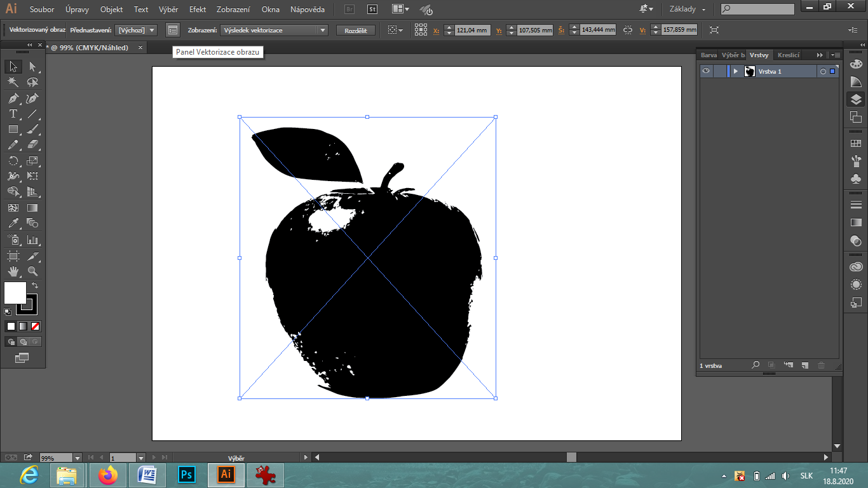Swap fill and stroke colors arrow
This screenshot has height=488, width=868.
(35, 285)
